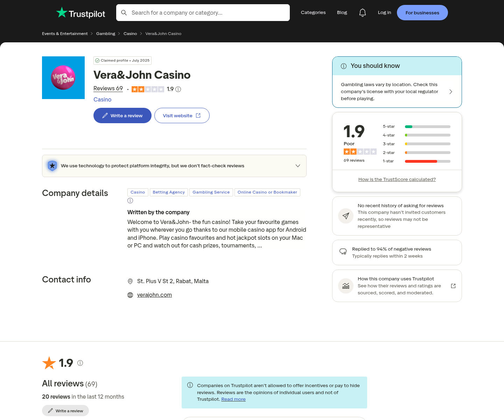Click the Written by the company description

pos(217,234)
